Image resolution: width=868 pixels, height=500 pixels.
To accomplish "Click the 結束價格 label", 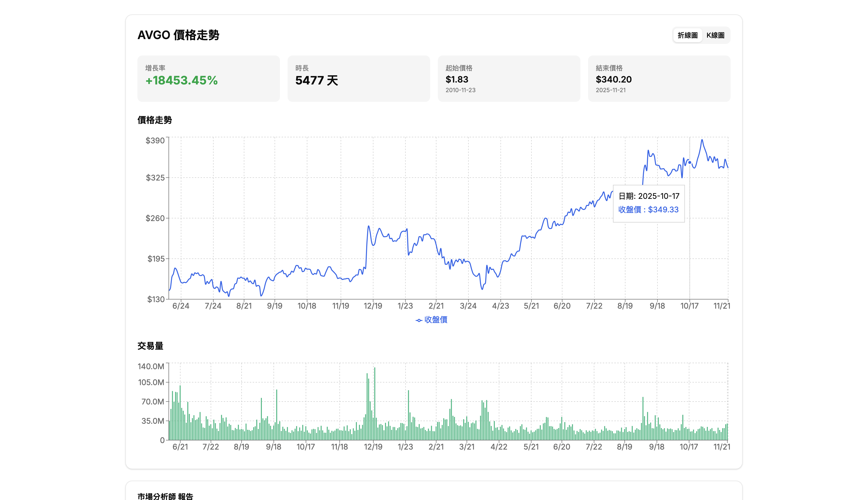I will [609, 68].
